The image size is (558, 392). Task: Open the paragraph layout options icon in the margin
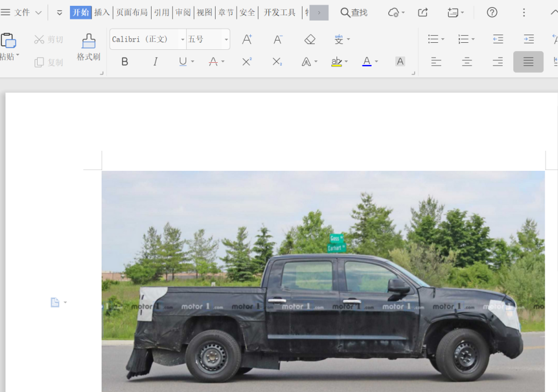click(55, 302)
